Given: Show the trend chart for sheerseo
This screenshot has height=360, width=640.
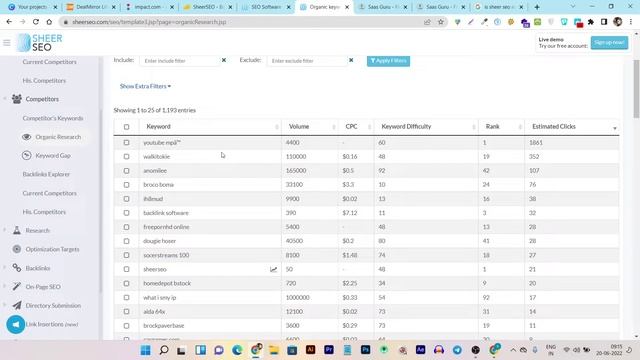Looking at the screenshot, I should (x=273, y=269).
